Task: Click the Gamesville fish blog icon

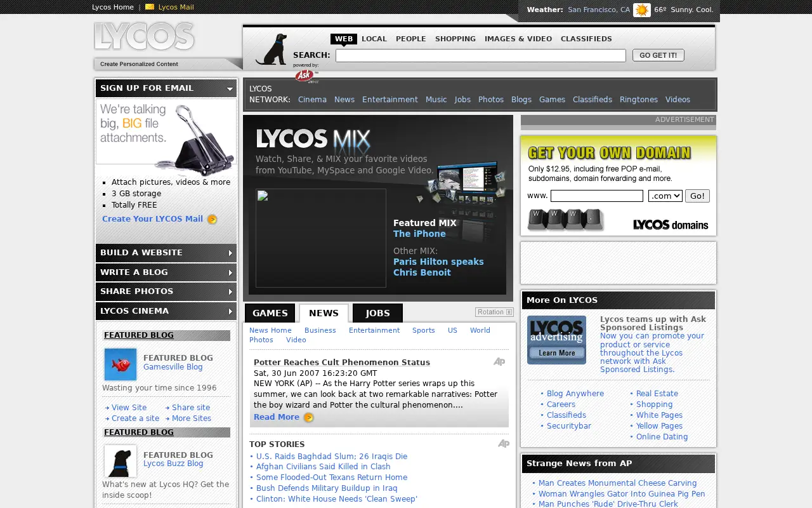Action: [x=121, y=364]
